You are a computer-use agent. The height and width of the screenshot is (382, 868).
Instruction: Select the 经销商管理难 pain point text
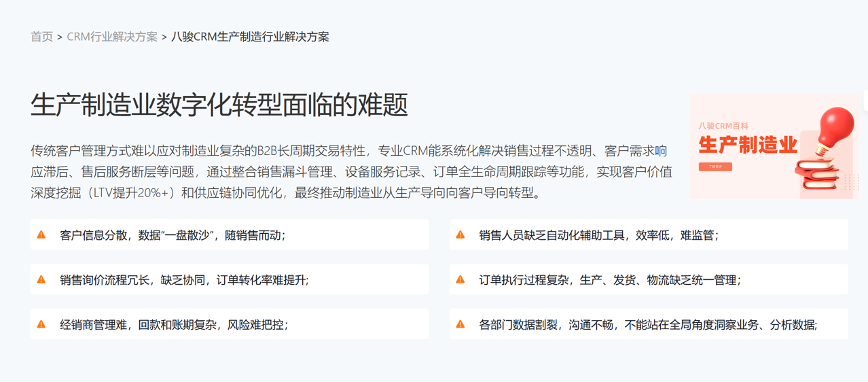(174, 324)
